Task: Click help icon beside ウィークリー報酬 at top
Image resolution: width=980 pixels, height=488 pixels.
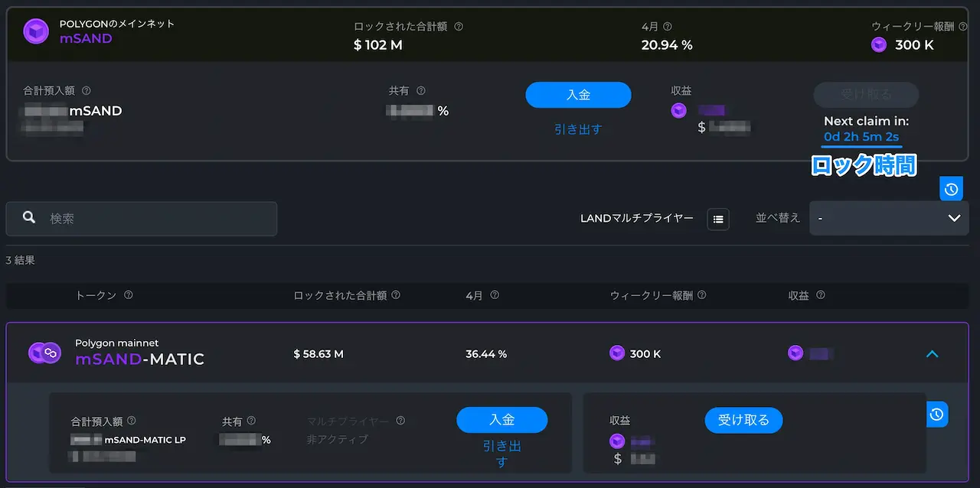Action: pos(965,26)
